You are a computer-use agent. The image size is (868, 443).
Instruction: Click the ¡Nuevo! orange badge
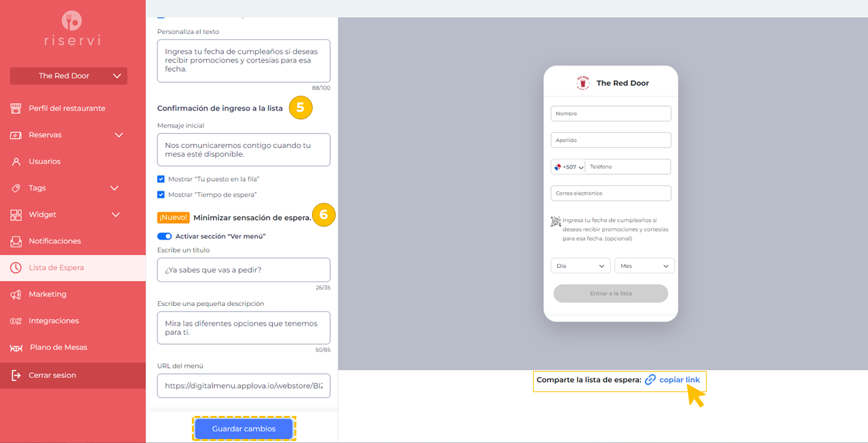pyautogui.click(x=173, y=218)
